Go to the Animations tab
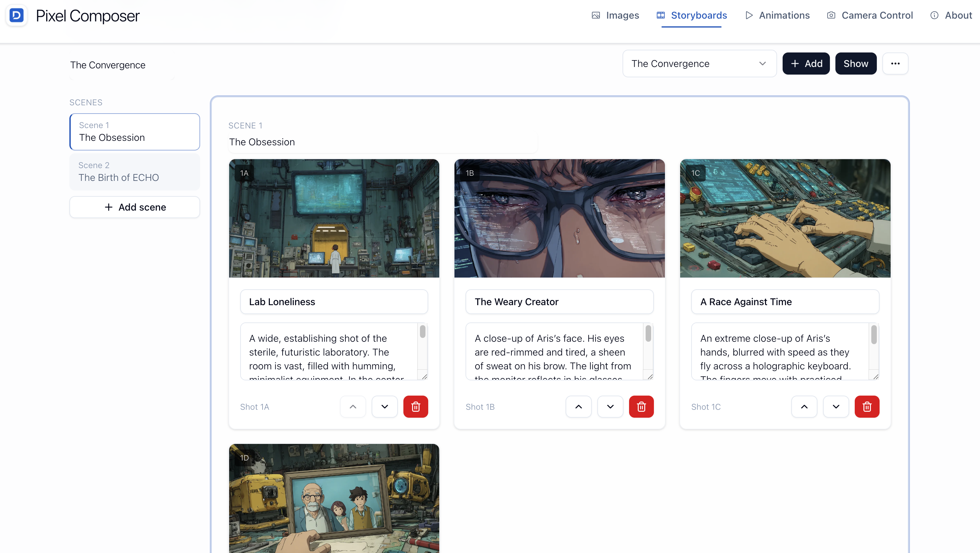 pos(777,15)
